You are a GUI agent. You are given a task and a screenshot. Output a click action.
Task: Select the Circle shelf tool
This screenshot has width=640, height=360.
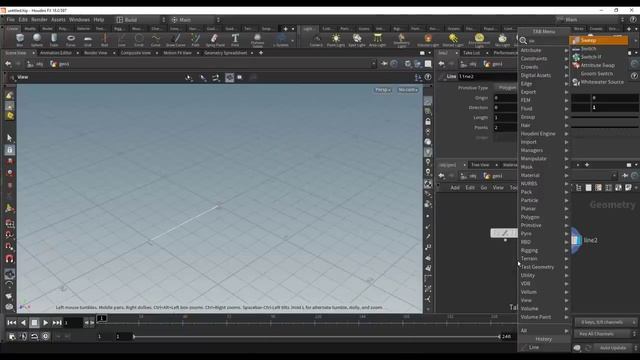click(139, 40)
